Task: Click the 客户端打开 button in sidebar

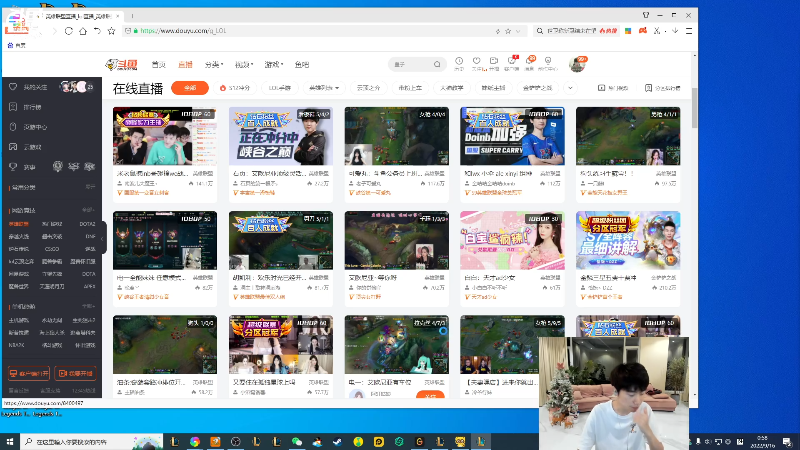Action: coord(29,373)
